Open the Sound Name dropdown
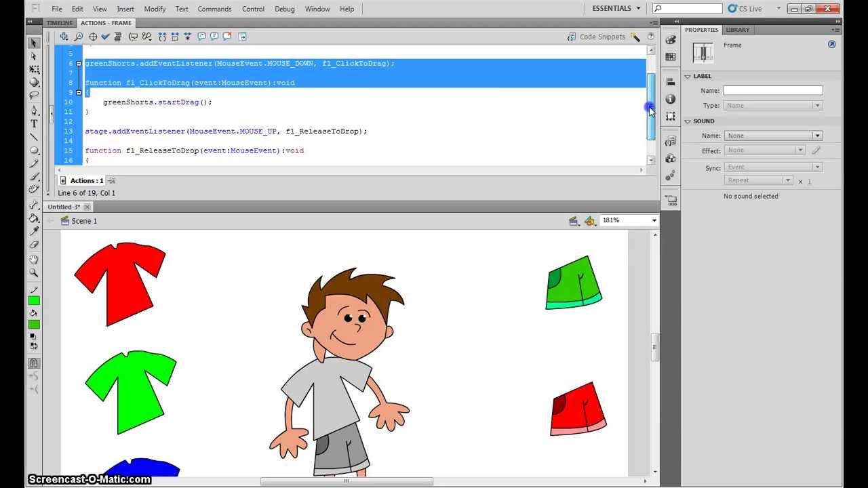The height and width of the screenshot is (488, 868). pyautogui.click(x=773, y=136)
